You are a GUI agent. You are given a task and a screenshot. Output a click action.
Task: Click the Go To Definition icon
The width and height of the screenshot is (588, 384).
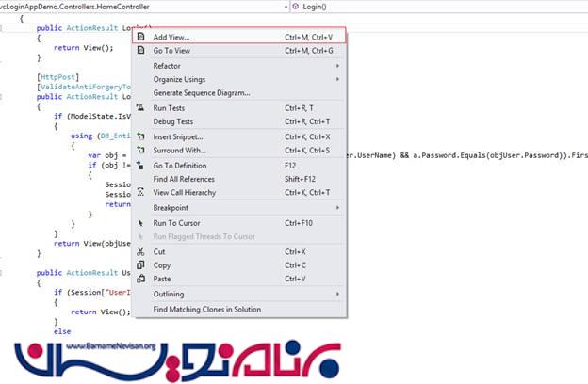point(141,166)
